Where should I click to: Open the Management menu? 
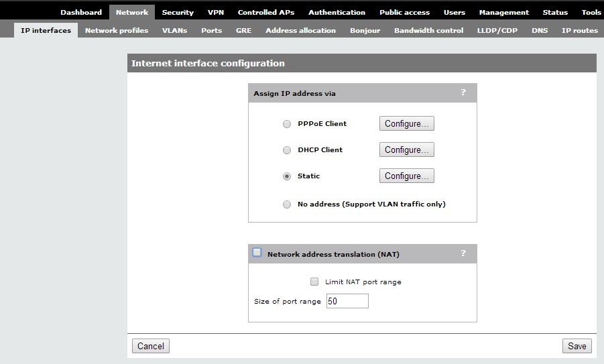pos(504,12)
